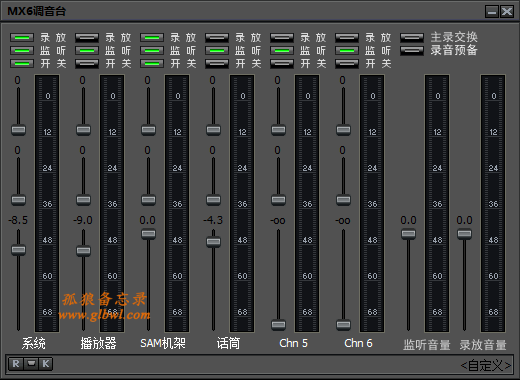This screenshot has width=520, height=380.
Task: Enable the 录音预备 switch
Action: pyautogui.click(x=412, y=50)
